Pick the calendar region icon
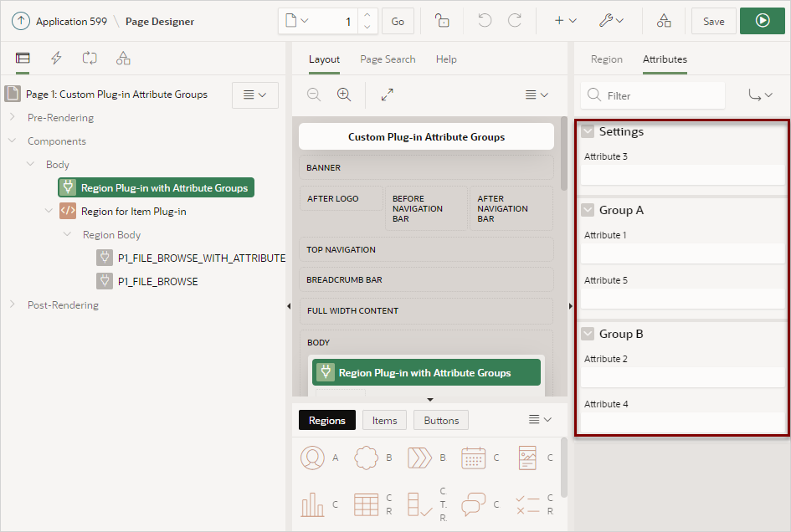Screen dimensions: 791x532 point(474,458)
